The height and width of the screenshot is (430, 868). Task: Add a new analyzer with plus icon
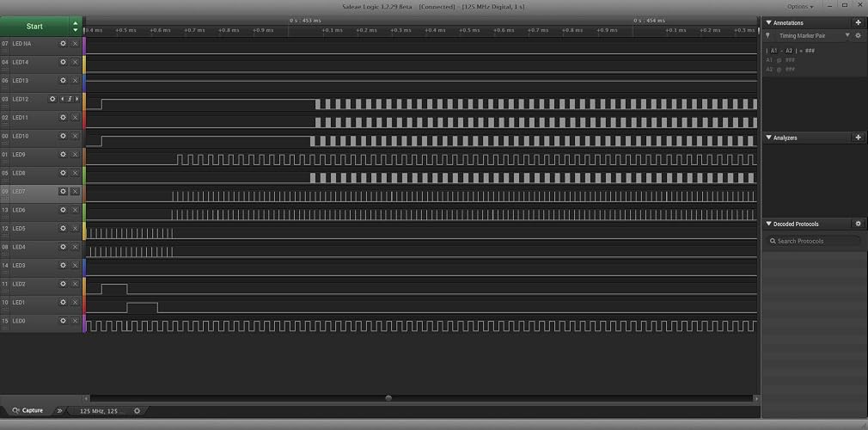click(x=858, y=138)
